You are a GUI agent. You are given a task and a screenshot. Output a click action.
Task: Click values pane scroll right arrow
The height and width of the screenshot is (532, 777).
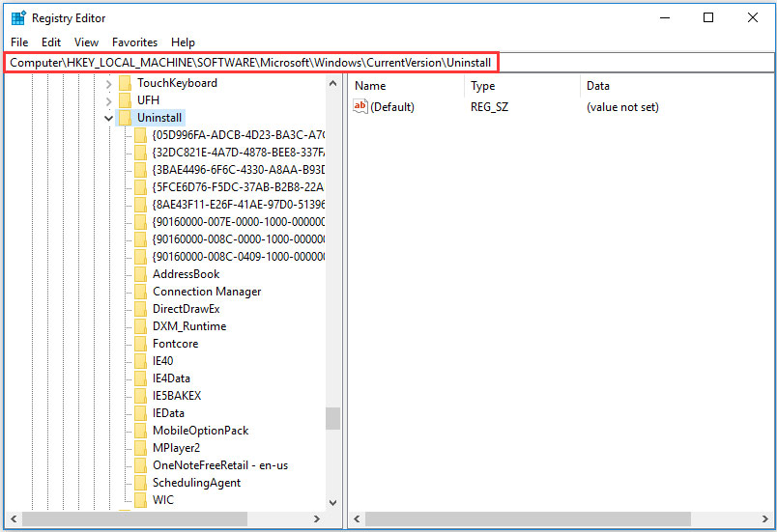pos(764,519)
